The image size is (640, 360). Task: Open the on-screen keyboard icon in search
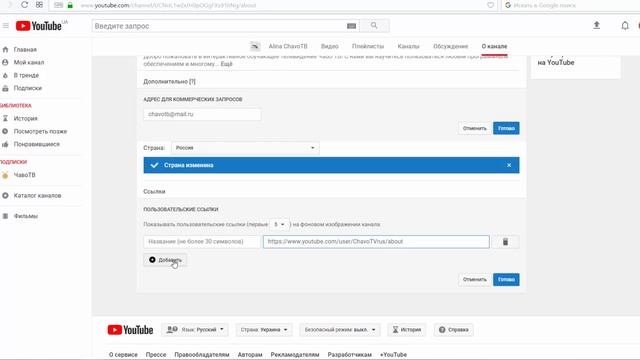[351, 26]
